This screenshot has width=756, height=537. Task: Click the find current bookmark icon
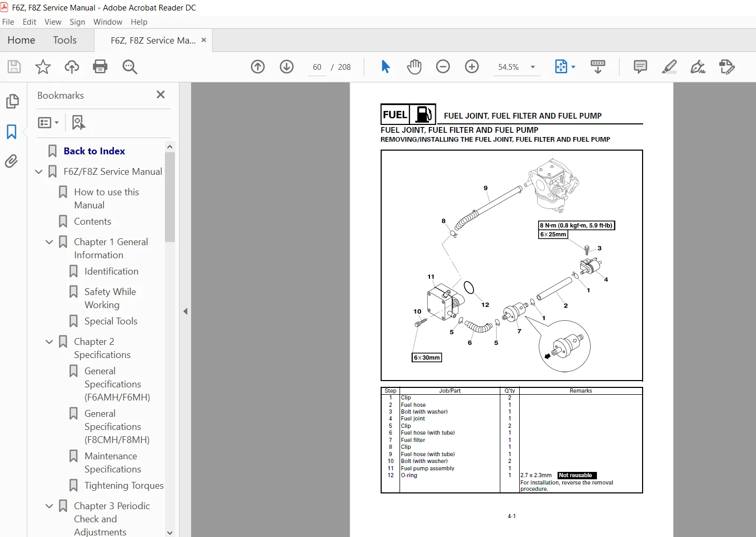[78, 122]
